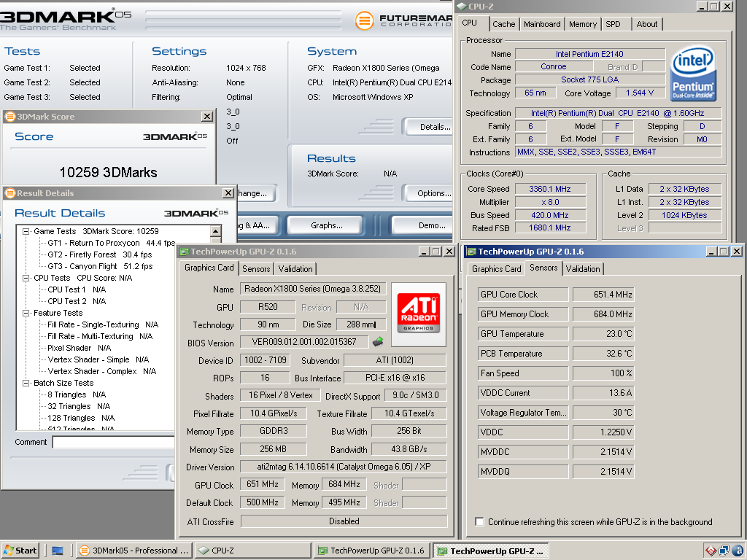
Task: Switch to Sensors tab in left GPU-Z
Action: coord(256,269)
